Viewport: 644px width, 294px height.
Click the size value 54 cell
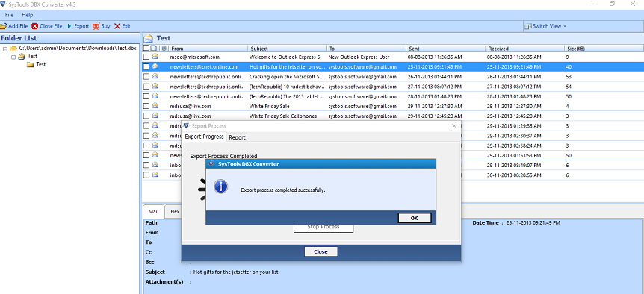[x=569, y=87]
